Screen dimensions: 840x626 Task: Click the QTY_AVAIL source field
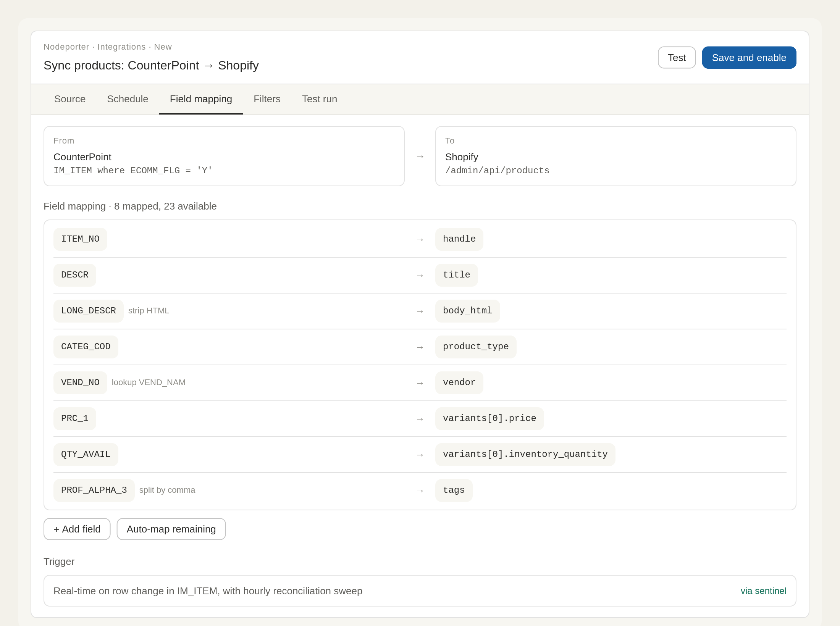tap(86, 454)
